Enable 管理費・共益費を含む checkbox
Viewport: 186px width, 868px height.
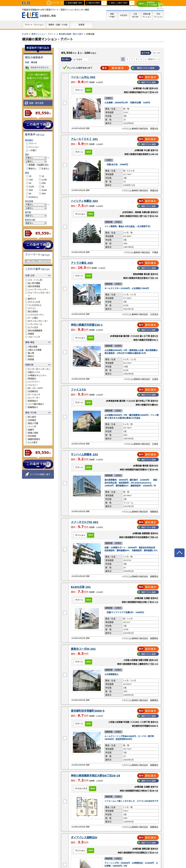coord(27,165)
